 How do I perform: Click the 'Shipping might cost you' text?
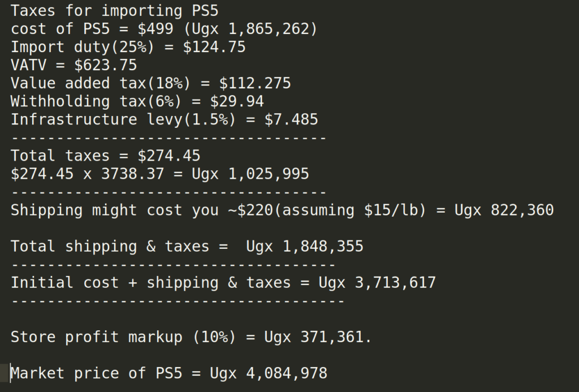[114, 210]
